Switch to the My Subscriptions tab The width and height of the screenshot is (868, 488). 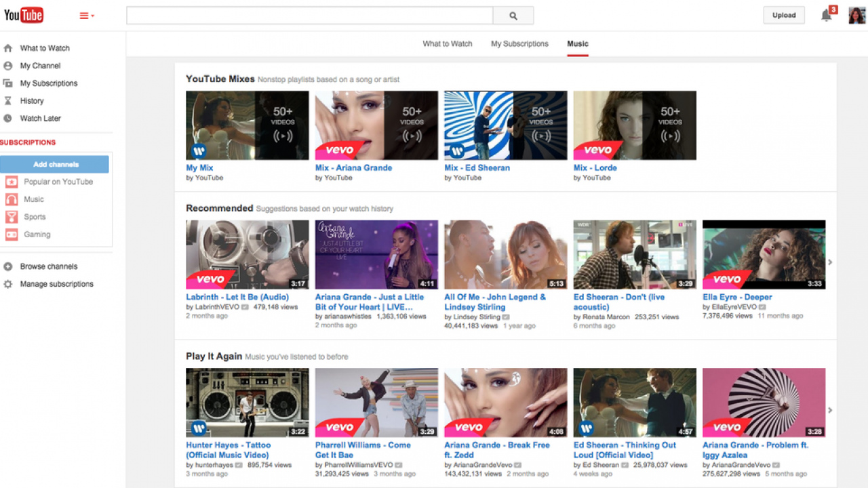click(519, 44)
